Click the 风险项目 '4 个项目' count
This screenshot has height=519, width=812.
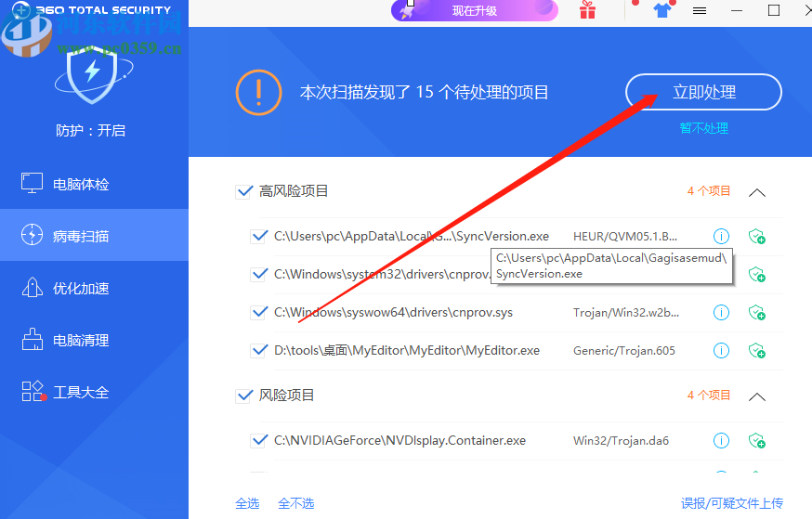pos(709,396)
